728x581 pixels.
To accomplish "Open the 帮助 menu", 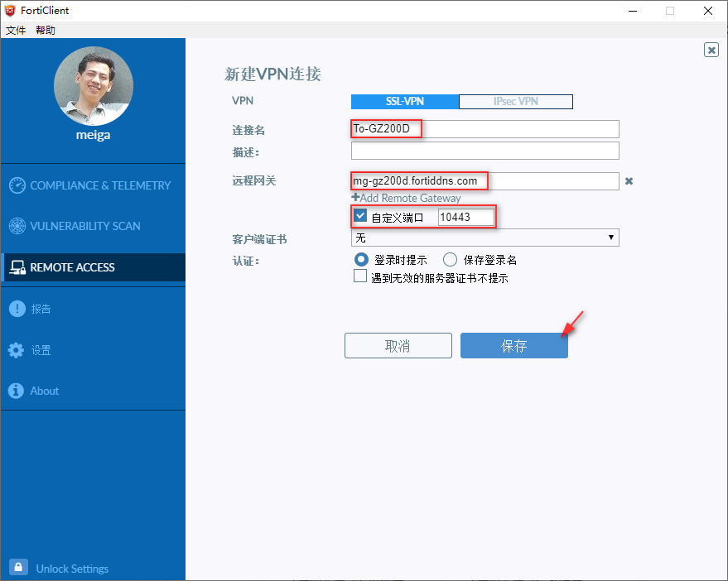I will click(x=46, y=30).
